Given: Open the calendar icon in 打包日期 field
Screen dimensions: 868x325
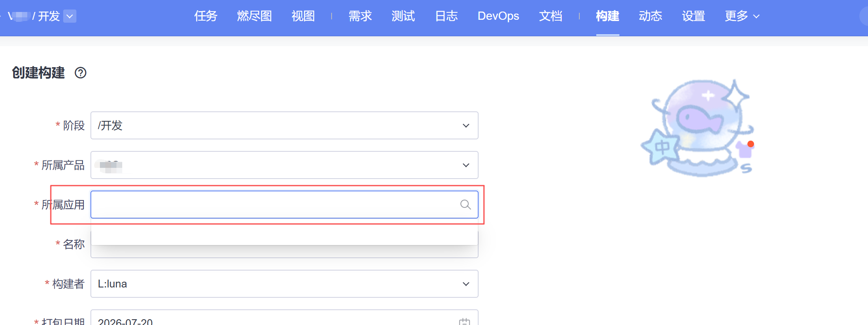Looking at the screenshot, I should pos(465,321).
